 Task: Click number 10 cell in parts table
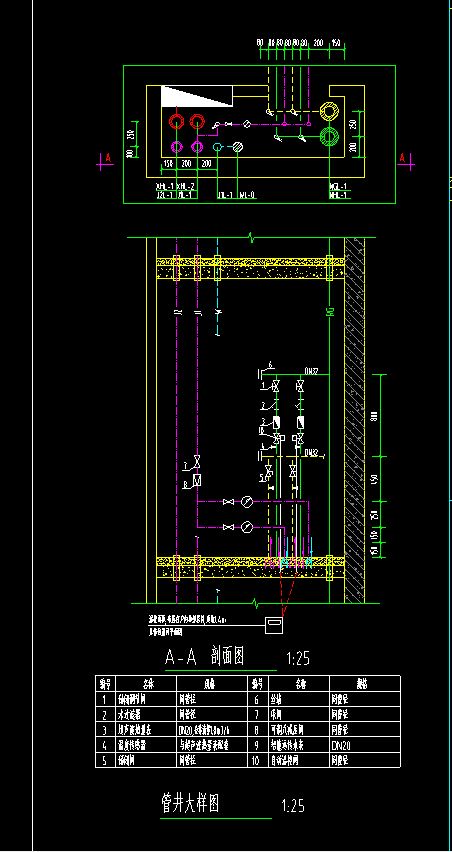[257, 761]
